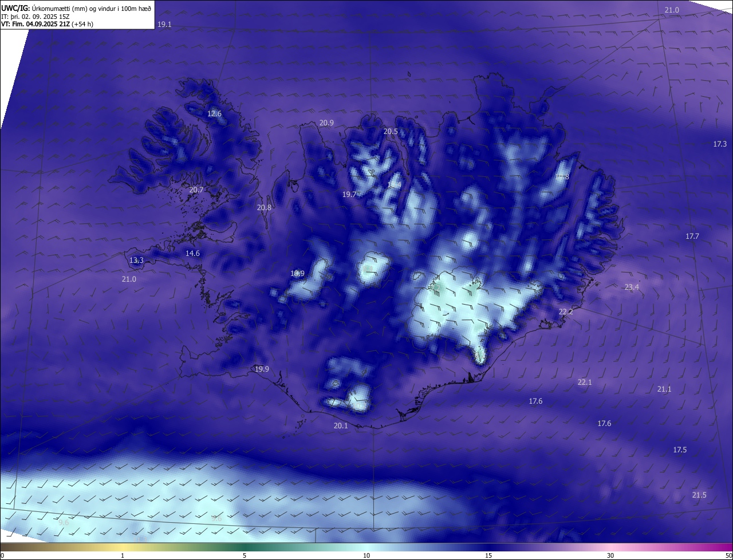Click the map value 21.5
This screenshot has width=733, height=560.
click(699, 495)
